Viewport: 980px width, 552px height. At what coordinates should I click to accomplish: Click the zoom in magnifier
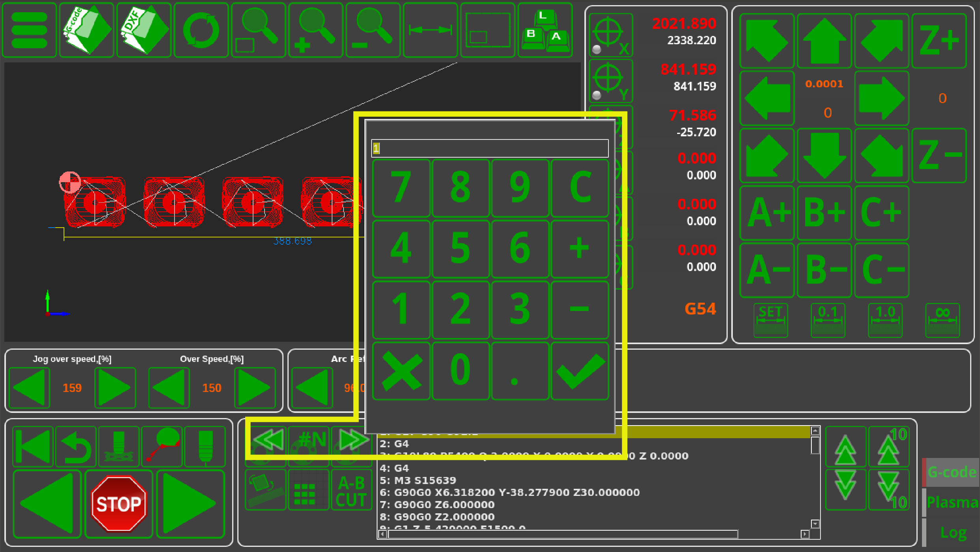point(315,30)
